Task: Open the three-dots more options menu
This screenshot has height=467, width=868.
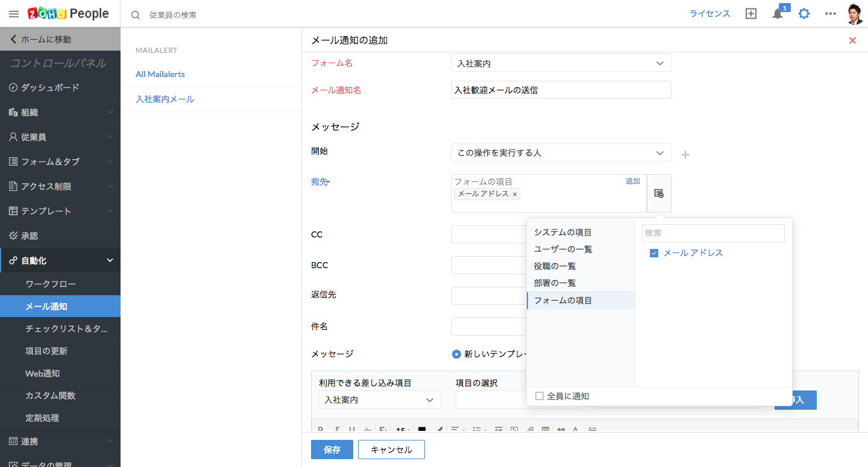Action: [831, 14]
